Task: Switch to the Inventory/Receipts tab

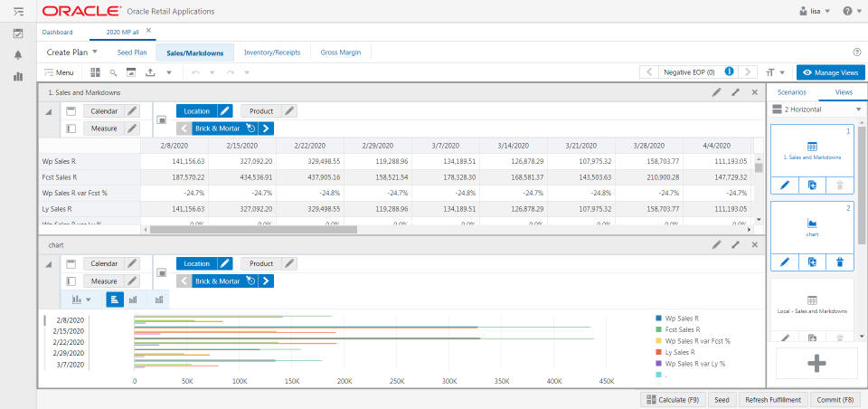Action: point(272,52)
